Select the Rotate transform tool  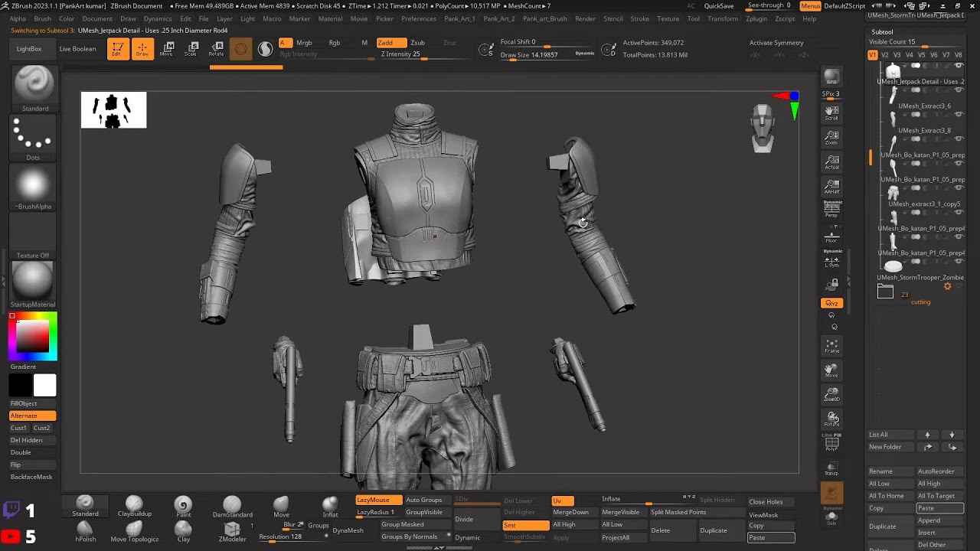tap(217, 49)
